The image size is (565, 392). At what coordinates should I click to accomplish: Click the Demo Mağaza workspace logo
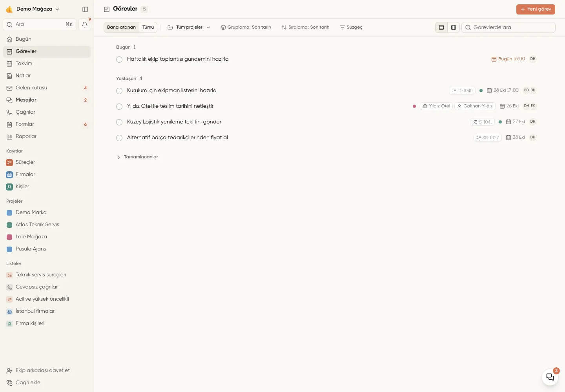[9, 9]
